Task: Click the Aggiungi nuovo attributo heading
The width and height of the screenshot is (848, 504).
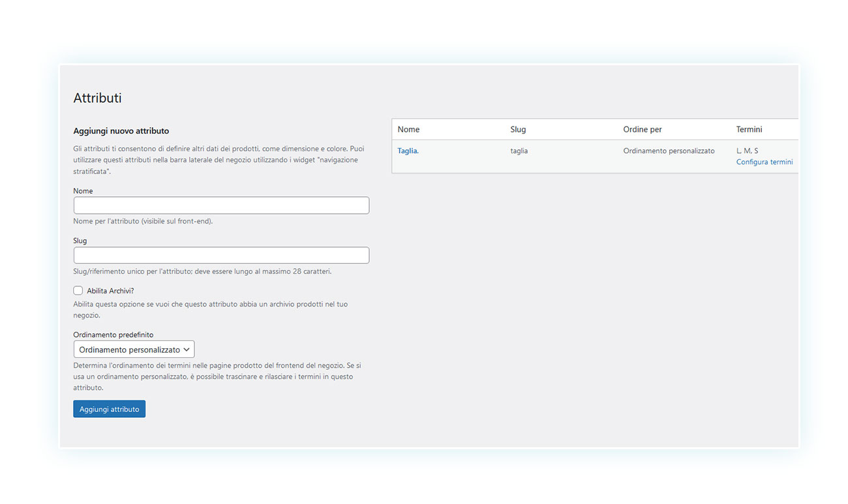Action: coord(121,131)
